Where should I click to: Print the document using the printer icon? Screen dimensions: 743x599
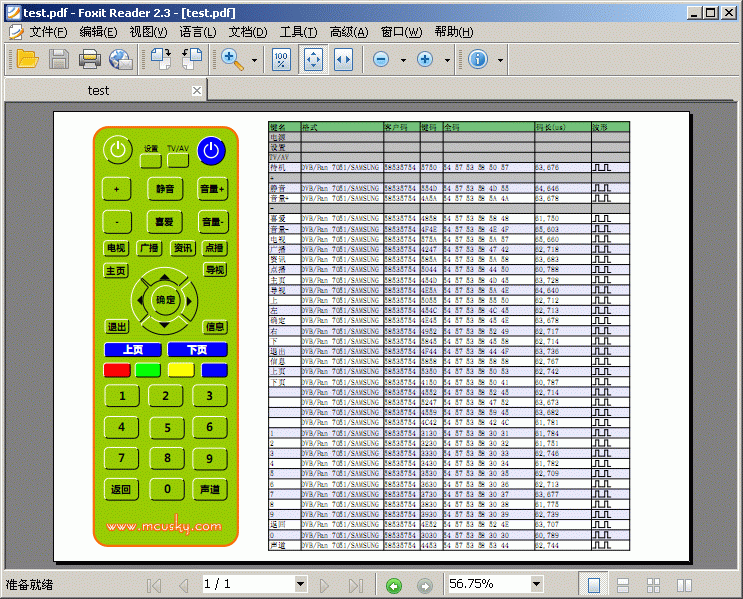(x=90, y=59)
